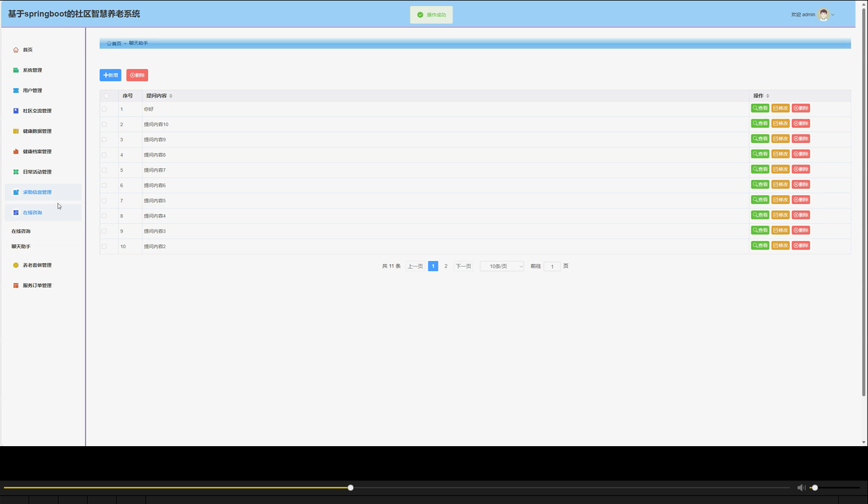Edit row 提问内容7
This screenshot has width=868, height=504.
tap(780, 169)
